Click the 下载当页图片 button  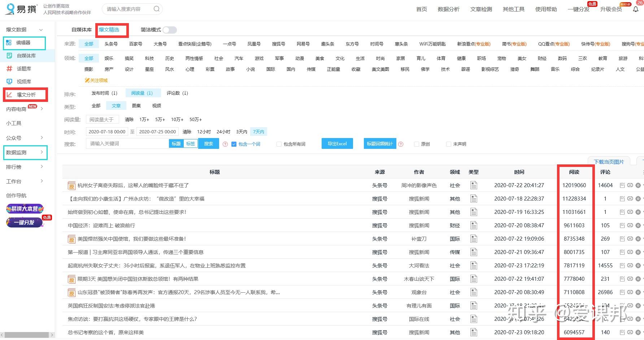609,162
